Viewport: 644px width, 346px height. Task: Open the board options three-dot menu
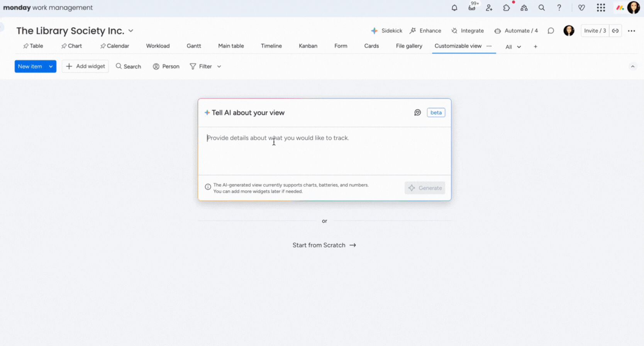(632, 31)
